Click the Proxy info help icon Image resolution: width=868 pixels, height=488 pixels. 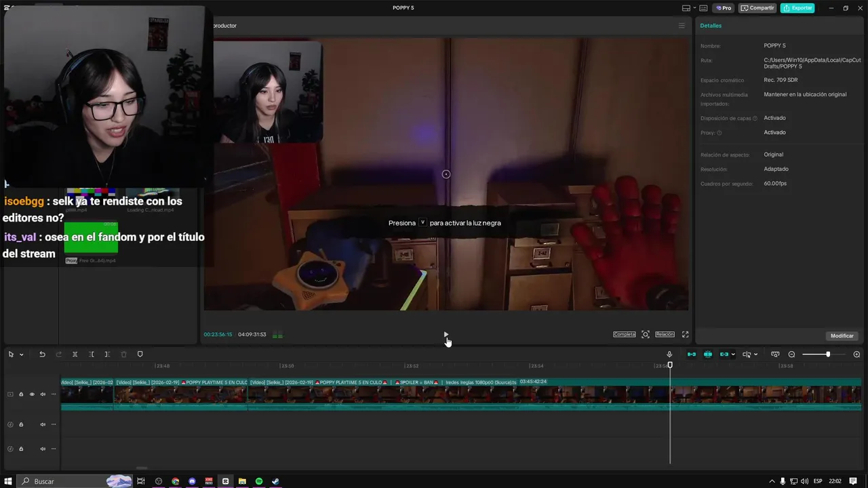click(719, 133)
